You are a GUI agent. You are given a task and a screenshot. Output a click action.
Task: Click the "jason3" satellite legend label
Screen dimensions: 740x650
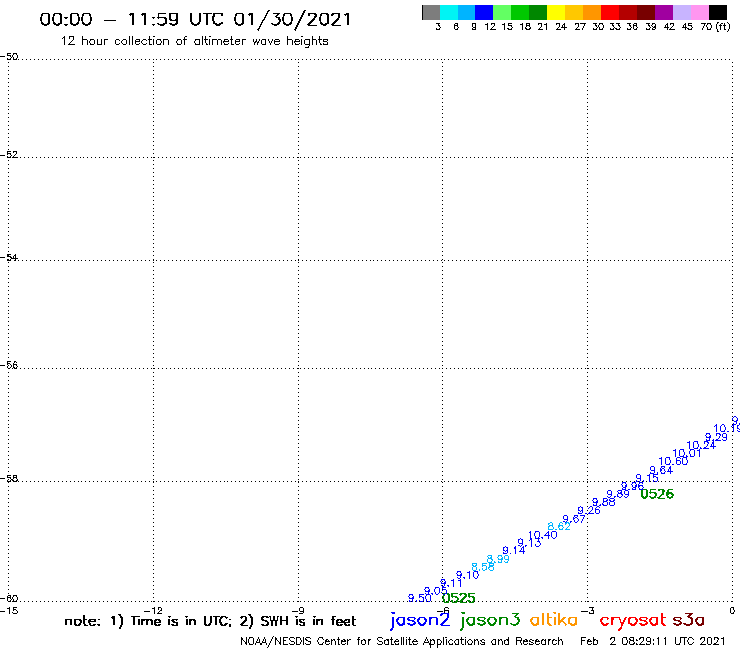(x=490, y=620)
